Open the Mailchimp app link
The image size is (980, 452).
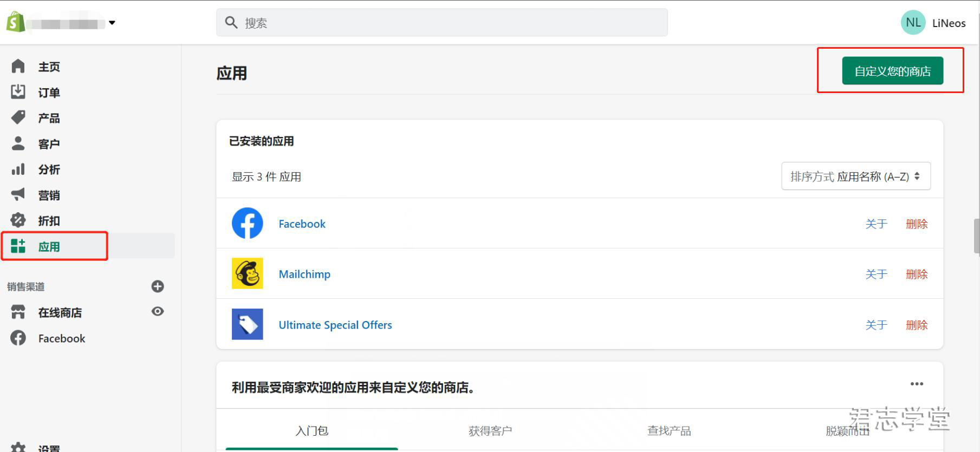304,274
